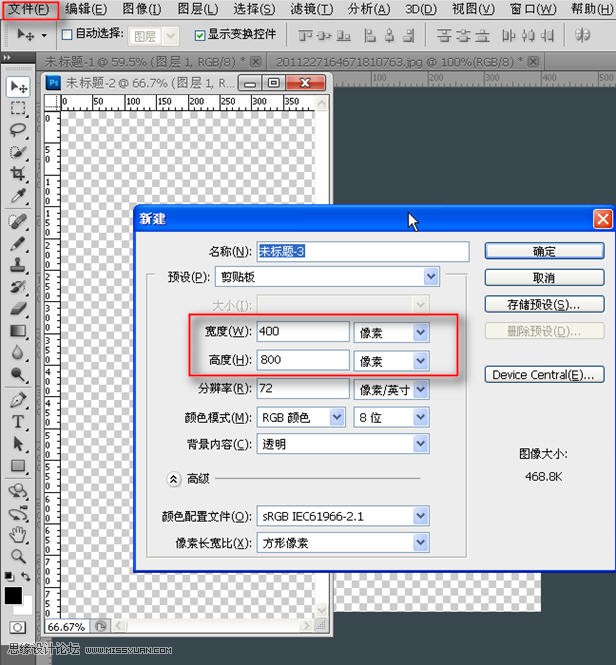Select the Blur tool
This screenshot has width=616, height=665.
pos(18,352)
